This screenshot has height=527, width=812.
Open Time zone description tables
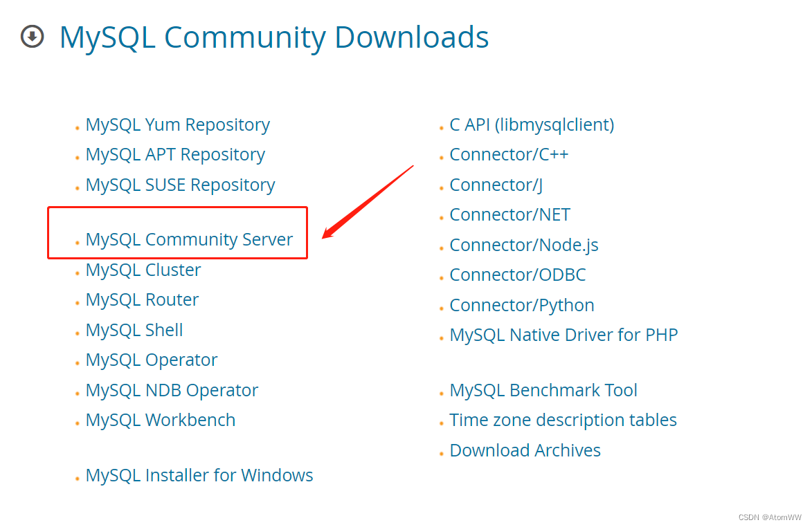[563, 420]
